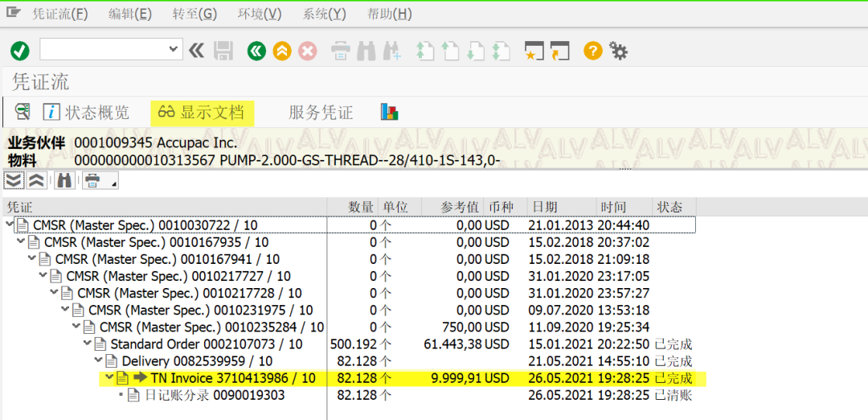Viewport: 868px width, 420px height.
Task: Collapse the CMSR 0010217727 node
Action: pyautogui.click(x=43, y=275)
